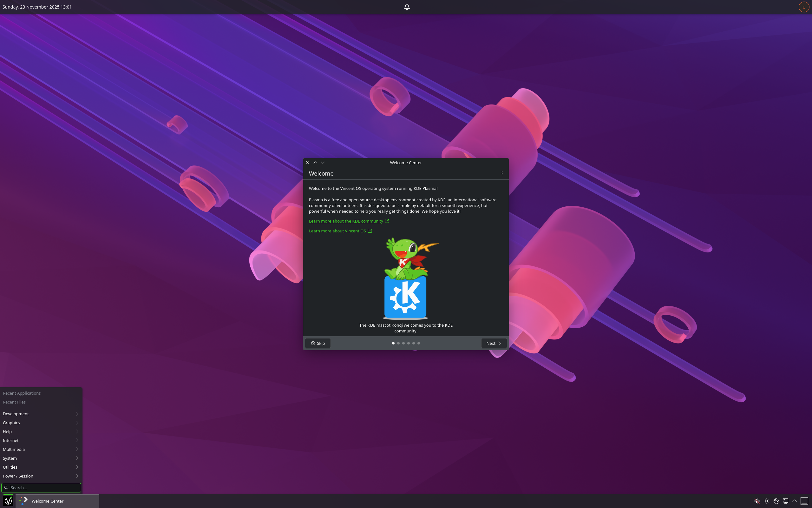Focus the launcher Search field
812x508 pixels.
tap(41, 487)
